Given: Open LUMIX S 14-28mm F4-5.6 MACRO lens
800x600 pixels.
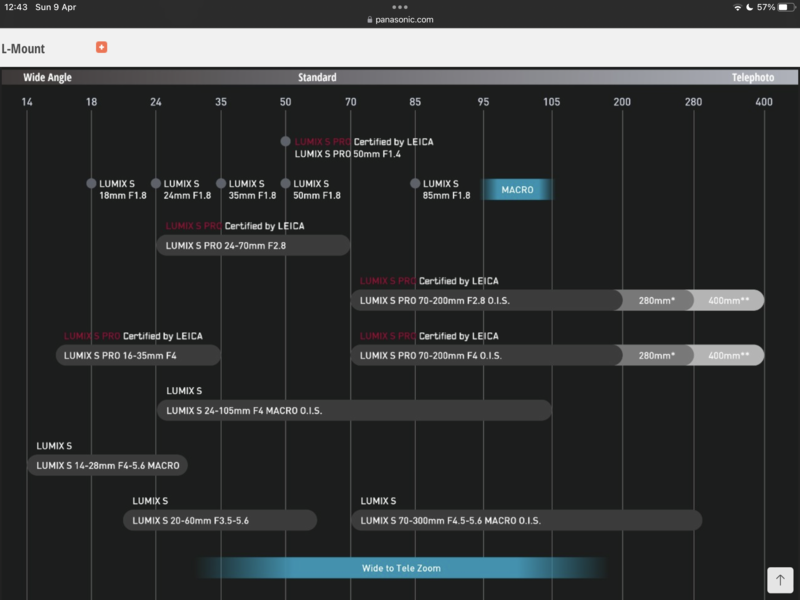Looking at the screenshot, I should click(x=107, y=465).
